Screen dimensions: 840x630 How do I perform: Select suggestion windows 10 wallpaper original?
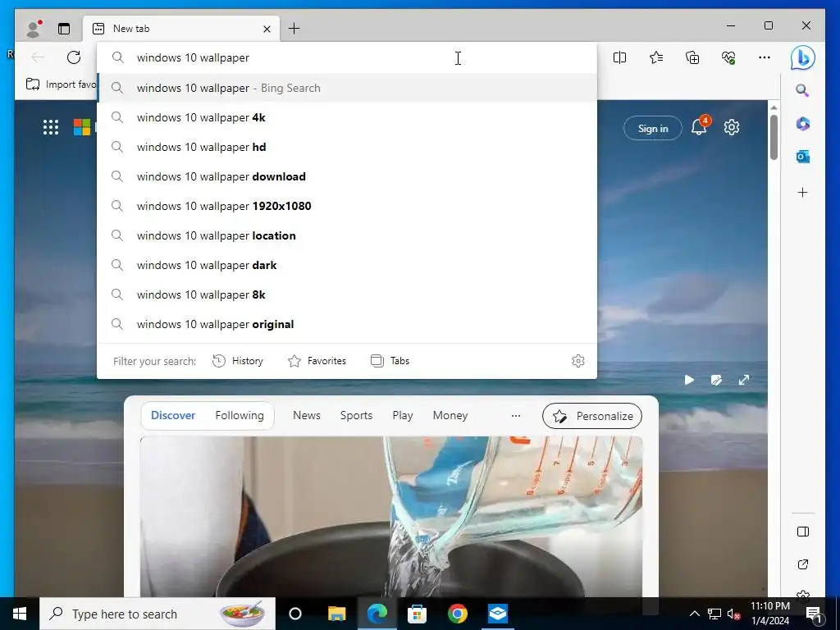347,324
